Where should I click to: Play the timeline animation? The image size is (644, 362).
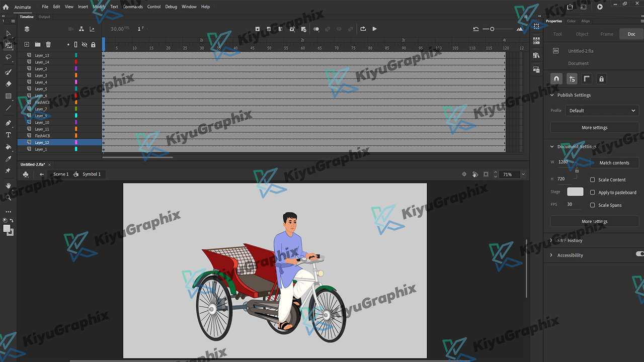374,29
